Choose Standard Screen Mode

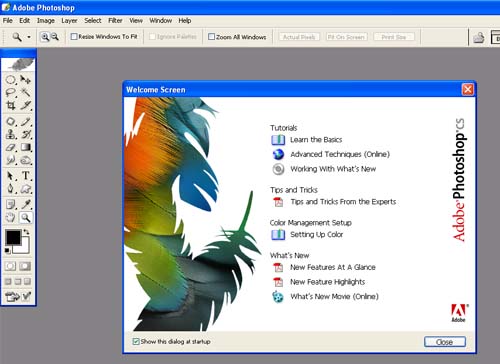(x=8, y=281)
